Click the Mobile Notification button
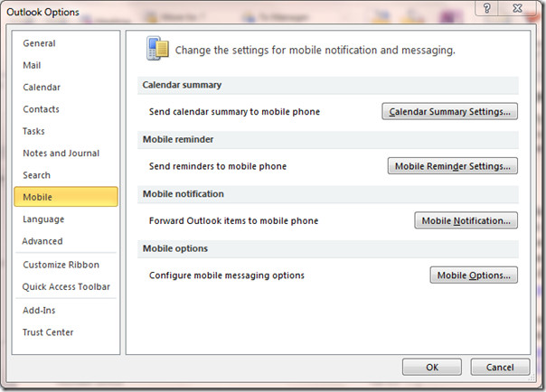 (x=466, y=220)
